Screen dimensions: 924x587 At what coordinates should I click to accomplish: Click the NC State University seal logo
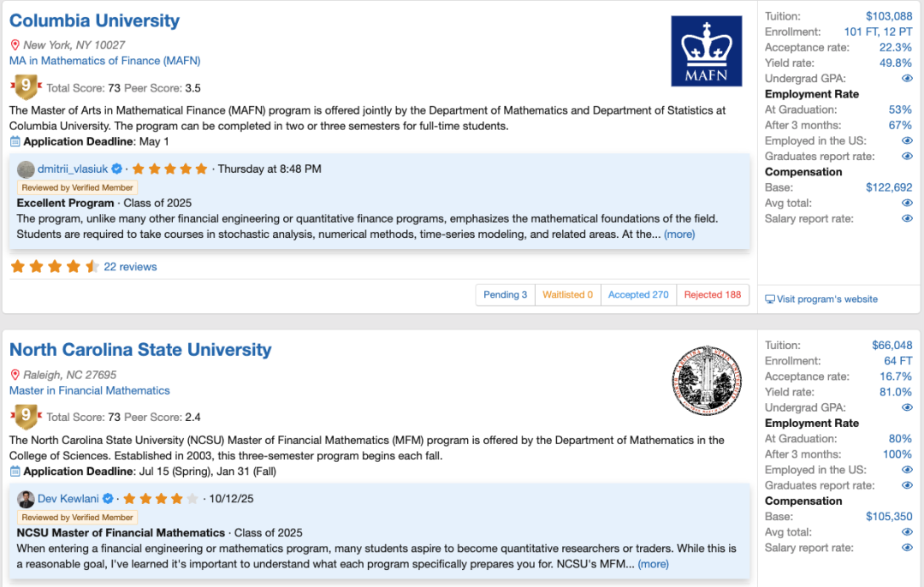click(x=707, y=381)
